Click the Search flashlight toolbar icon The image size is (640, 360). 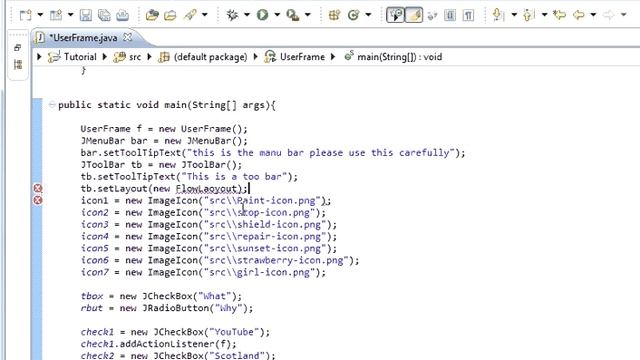point(190,15)
